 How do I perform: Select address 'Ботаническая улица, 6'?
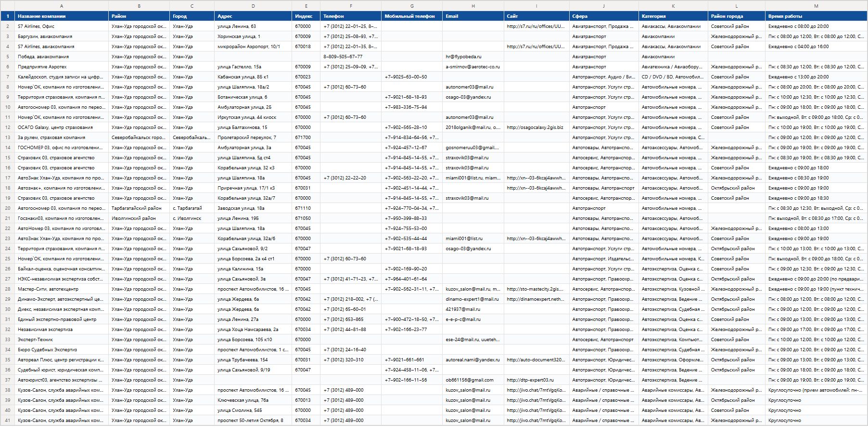(x=253, y=97)
